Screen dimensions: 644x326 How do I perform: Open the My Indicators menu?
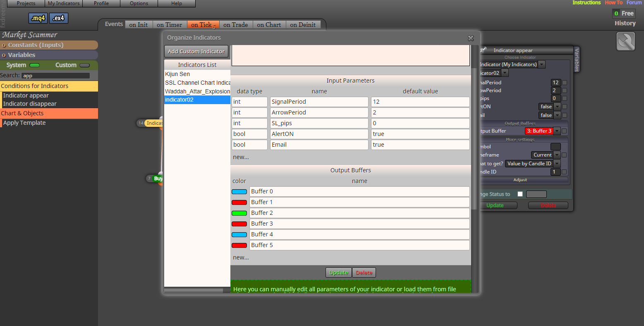coord(64,3)
